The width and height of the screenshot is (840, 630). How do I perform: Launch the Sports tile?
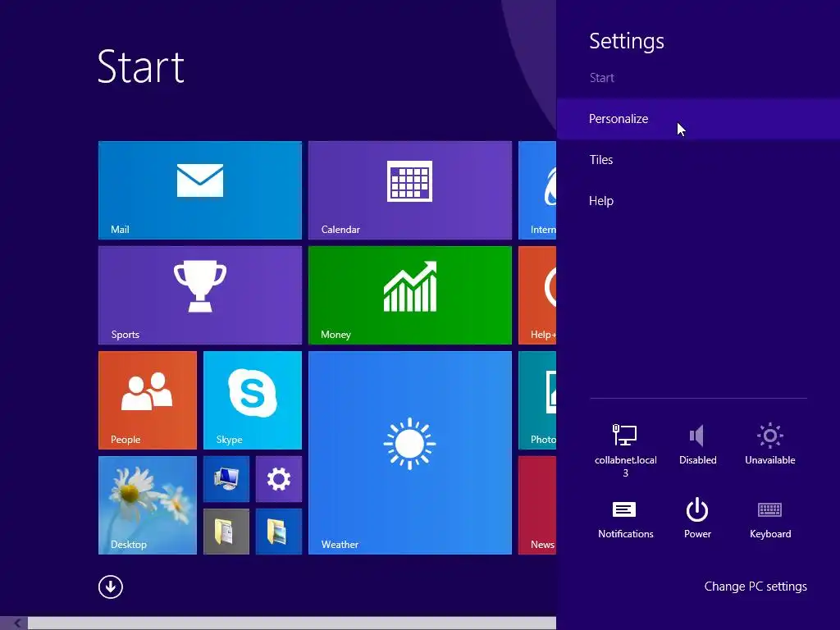coord(200,295)
